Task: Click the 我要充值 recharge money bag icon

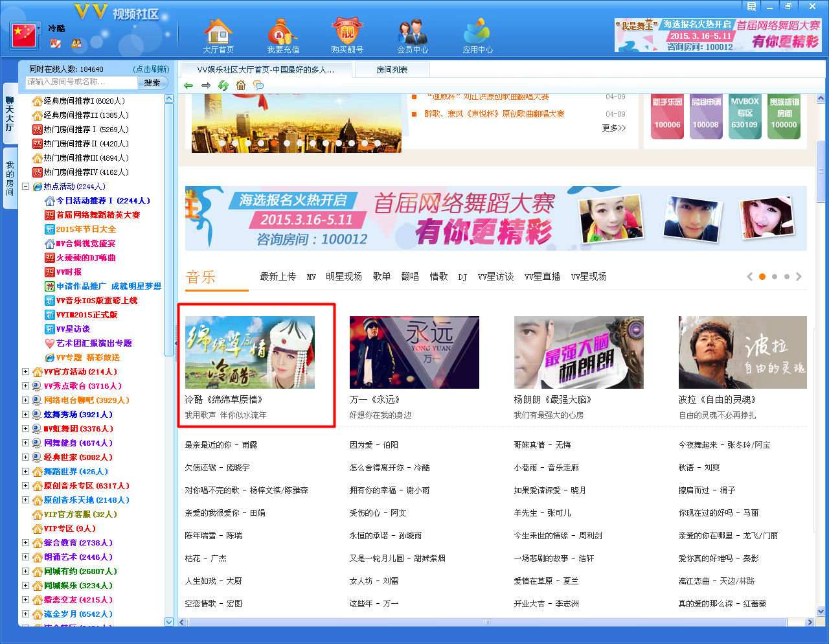Action: [283, 35]
